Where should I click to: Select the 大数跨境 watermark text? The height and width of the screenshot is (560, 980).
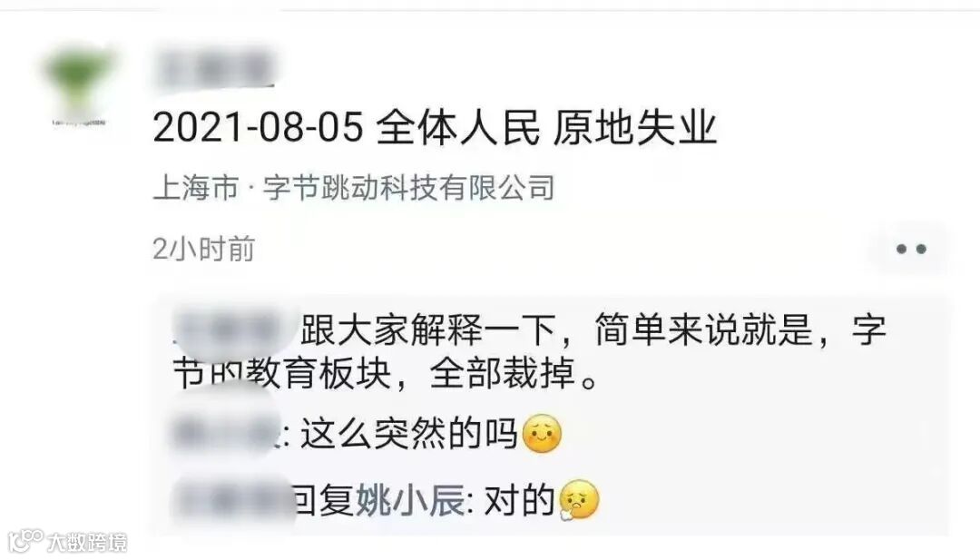click(87, 542)
